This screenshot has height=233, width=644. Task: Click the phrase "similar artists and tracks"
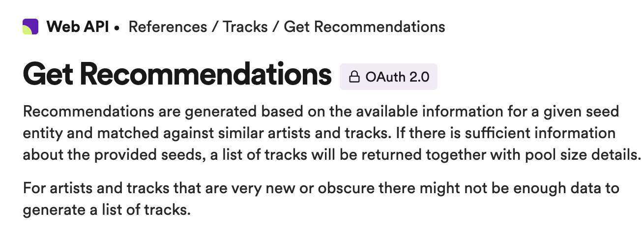coord(324,133)
